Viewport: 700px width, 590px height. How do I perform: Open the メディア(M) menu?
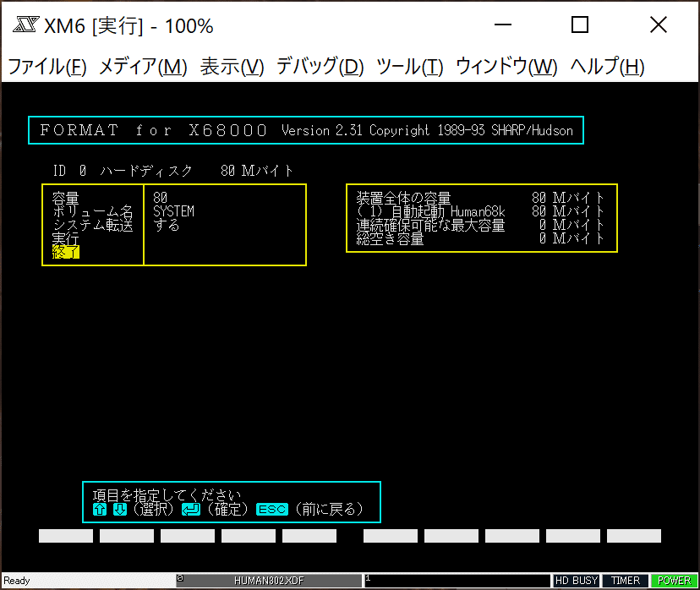tap(143, 67)
